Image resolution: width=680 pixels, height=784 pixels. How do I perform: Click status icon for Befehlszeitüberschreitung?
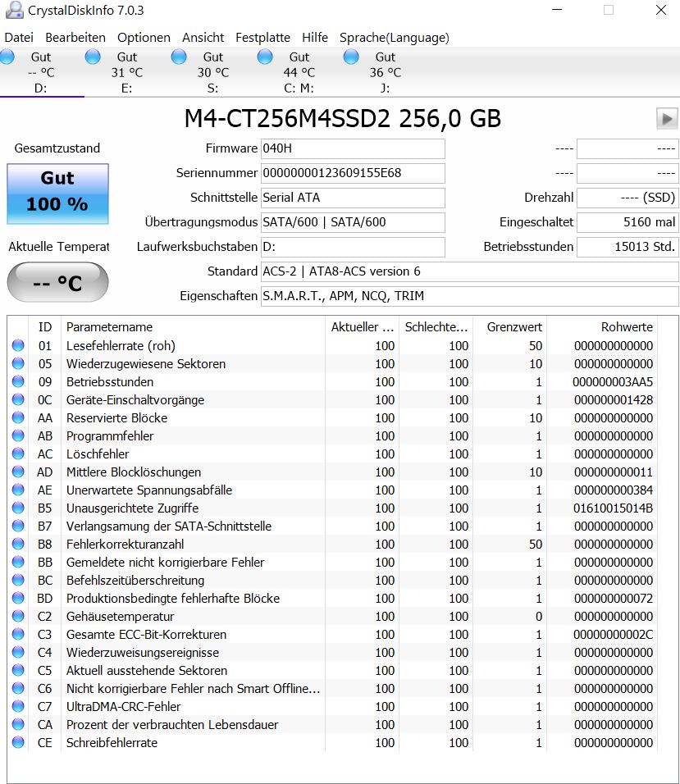18,580
